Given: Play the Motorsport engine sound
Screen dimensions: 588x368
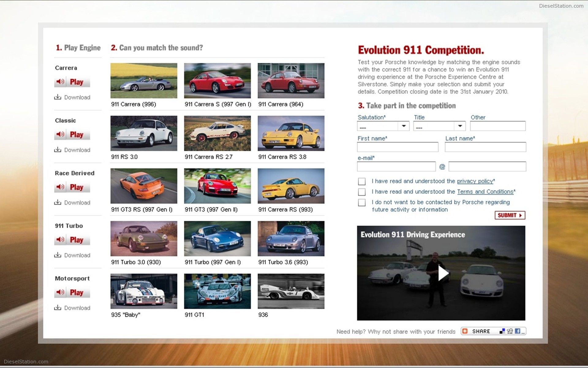Looking at the screenshot, I should tap(72, 293).
